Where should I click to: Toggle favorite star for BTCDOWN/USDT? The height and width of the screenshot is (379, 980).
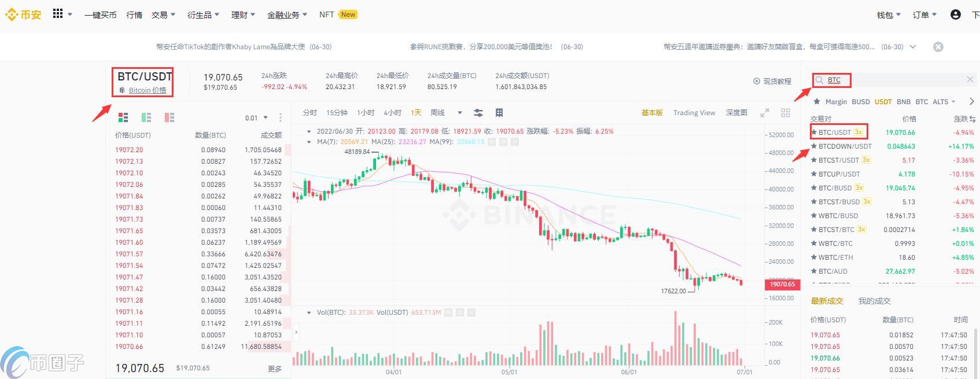point(814,146)
